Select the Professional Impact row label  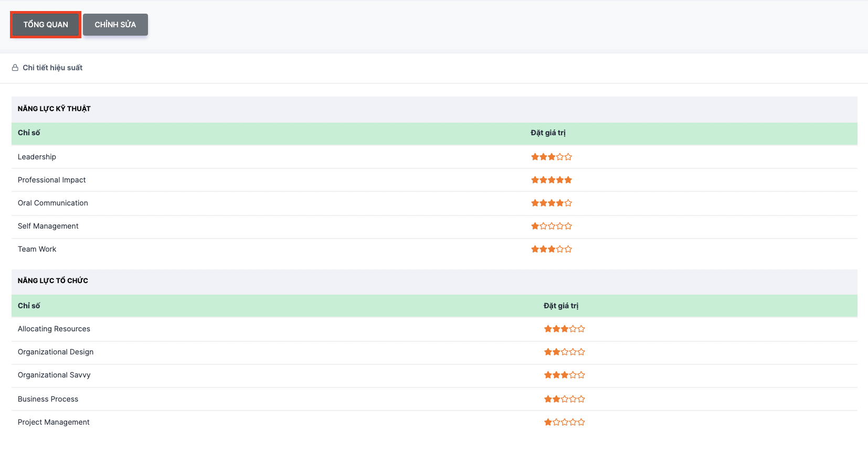click(x=51, y=180)
